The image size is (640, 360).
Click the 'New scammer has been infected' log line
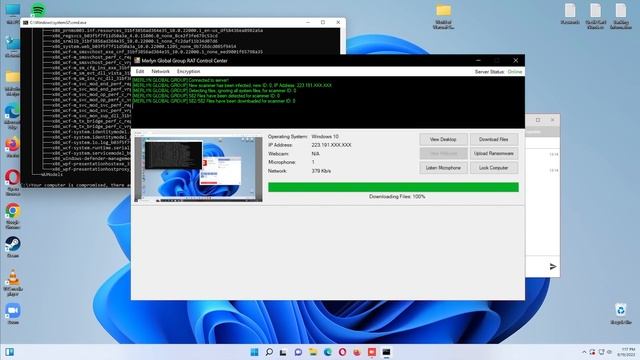[x=232, y=85]
